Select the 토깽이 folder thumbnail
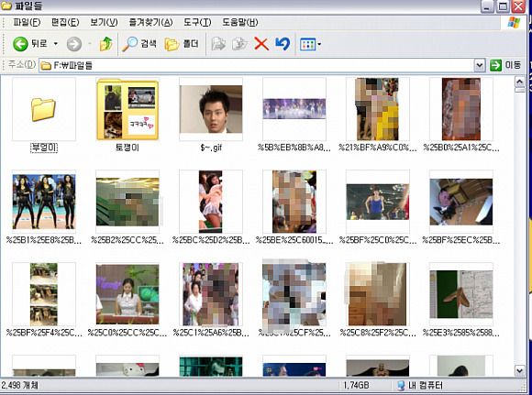 coord(127,109)
